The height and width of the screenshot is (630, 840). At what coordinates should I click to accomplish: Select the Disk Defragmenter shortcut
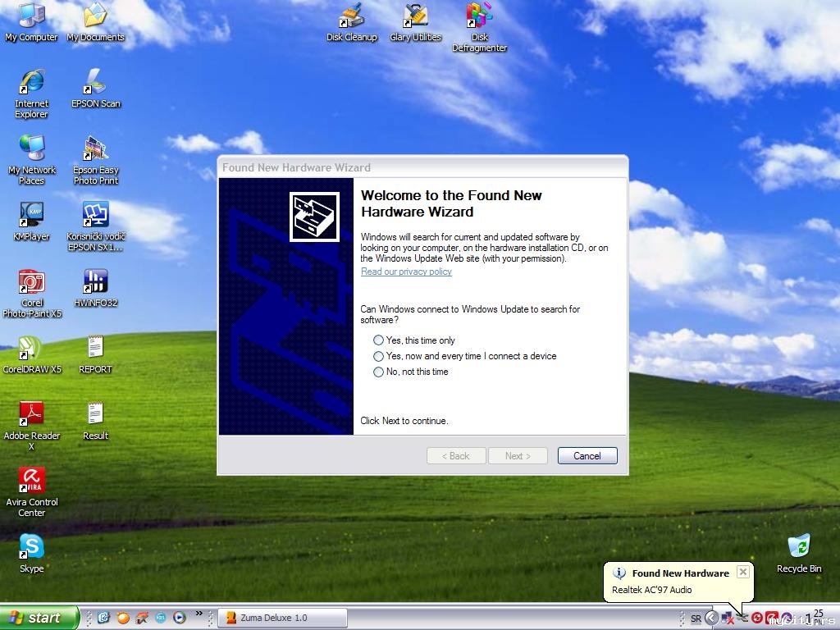tap(479, 27)
